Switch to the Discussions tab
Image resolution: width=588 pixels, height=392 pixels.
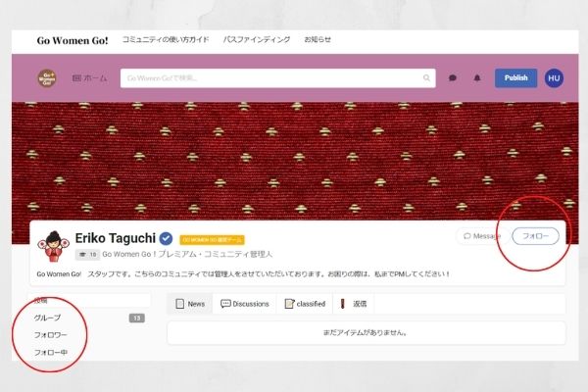(244, 304)
